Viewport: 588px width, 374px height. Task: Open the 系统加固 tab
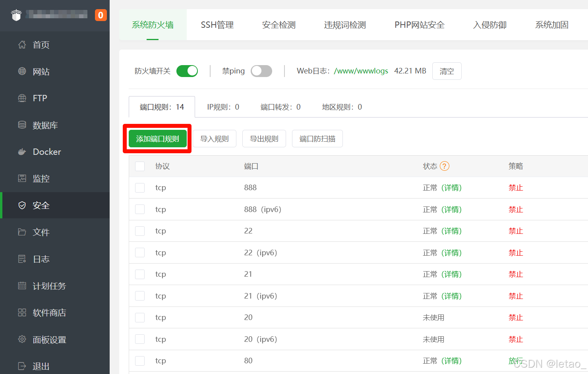click(552, 25)
